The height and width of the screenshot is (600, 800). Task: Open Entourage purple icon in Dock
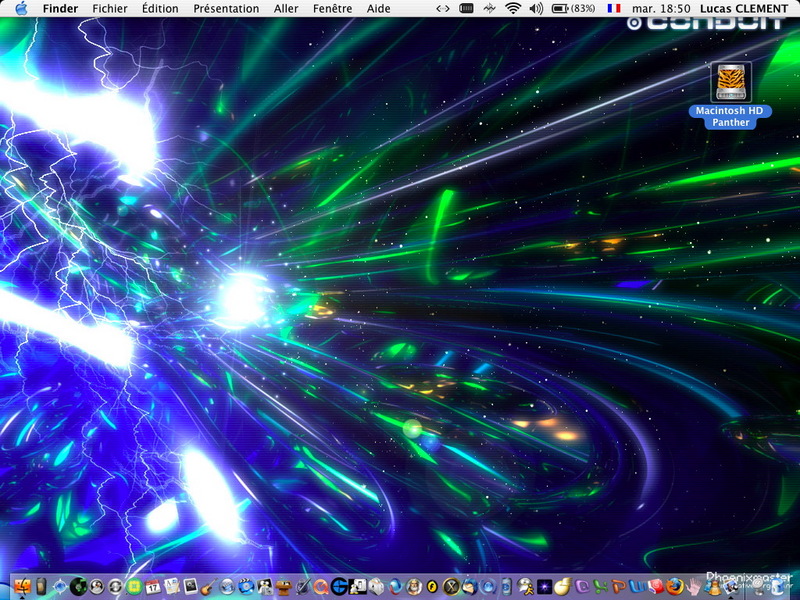582,587
